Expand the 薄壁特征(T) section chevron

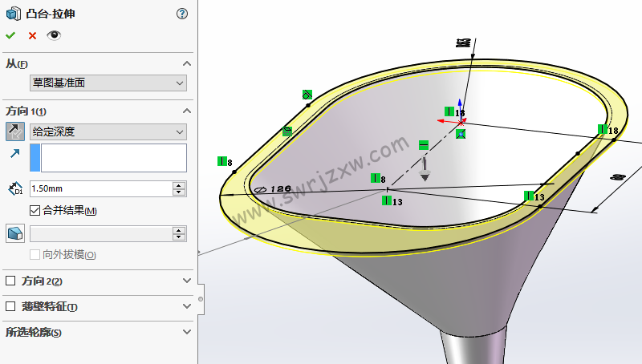(187, 306)
